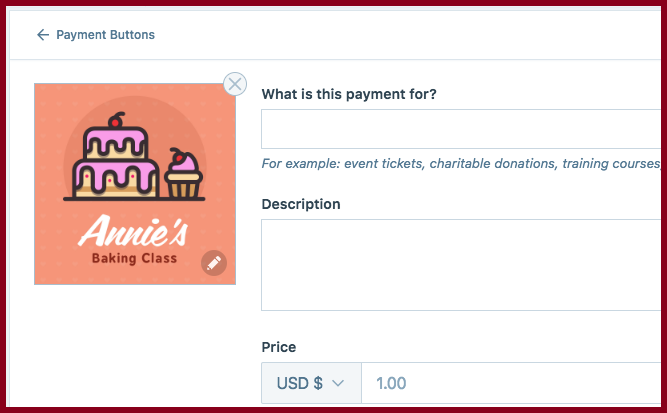
Task: Click the cupcake illustration in the logo
Action: tap(183, 174)
